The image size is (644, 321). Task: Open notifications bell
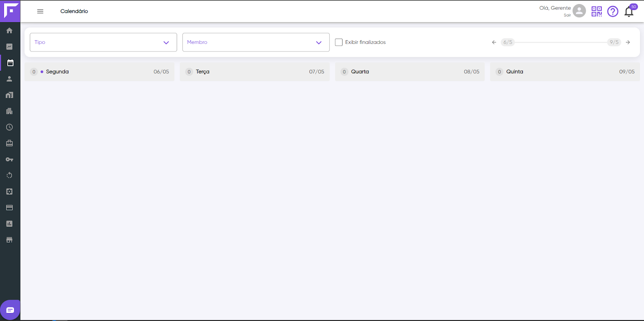[x=629, y=12]
